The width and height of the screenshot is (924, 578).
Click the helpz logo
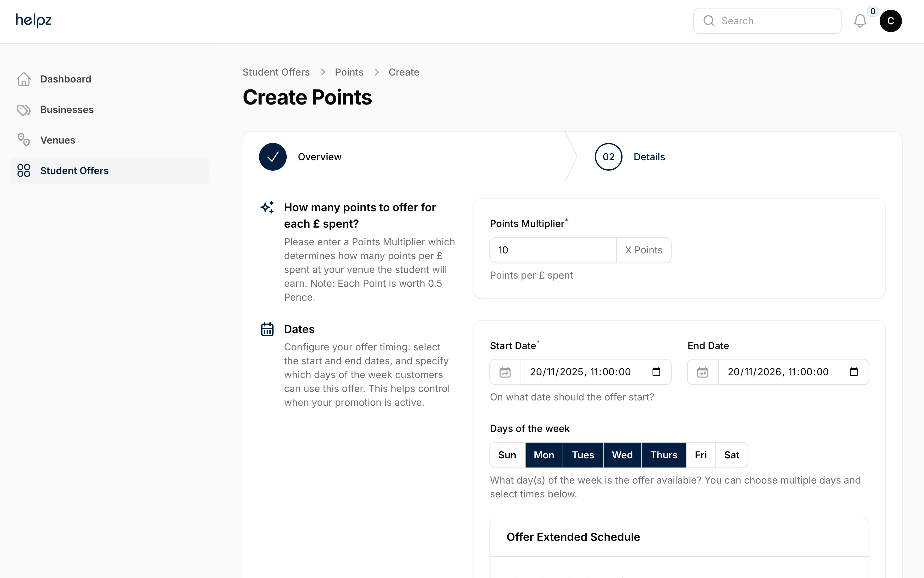click(x=34, y=20)
